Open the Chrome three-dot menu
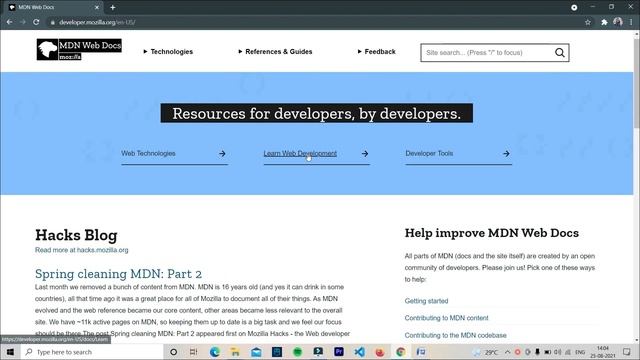Image resolution: width=640 pixels, height=360 pixels. [x=631, y=22]
